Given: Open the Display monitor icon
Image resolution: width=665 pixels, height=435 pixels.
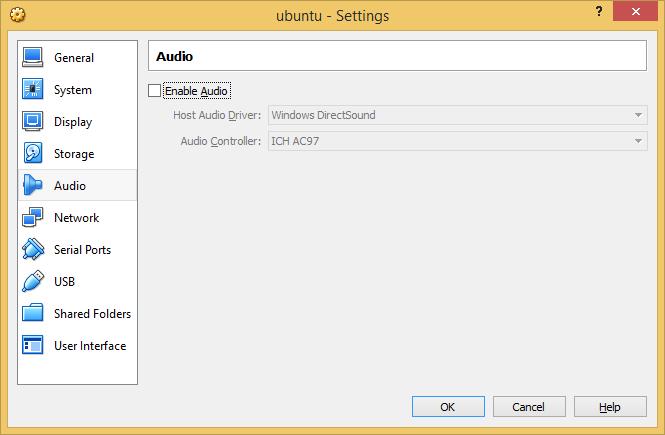Looking at the screenshot, I should tap(33, 121).
